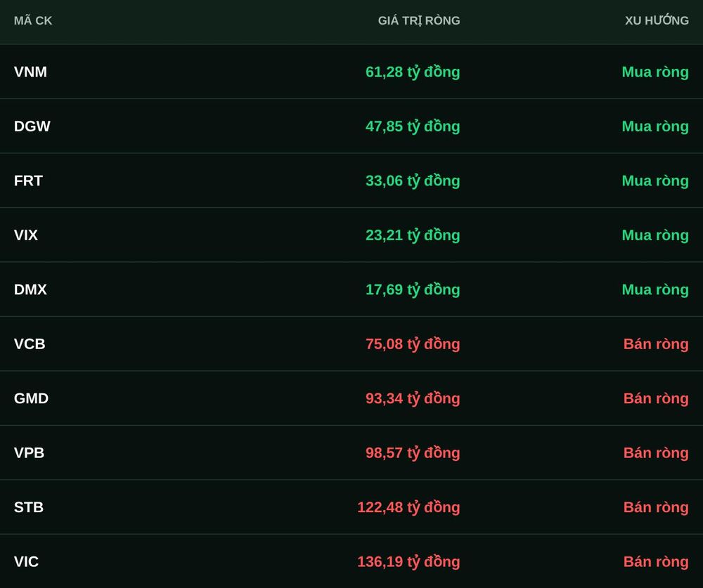Click the XU HƯỚNG column header
The image size is (703, 588).
(x=657, y=20)
